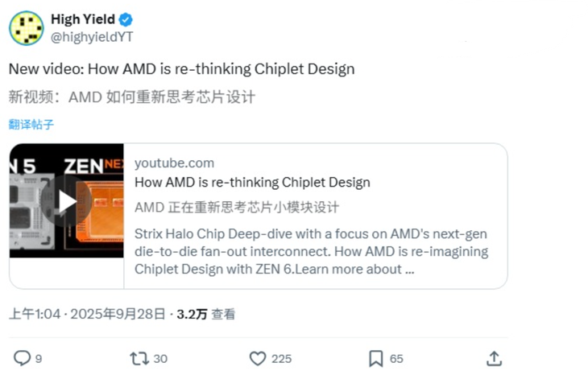Image resolution: width=588 pixels, height=375 pixels.
Task: Open the youtube.com domain link
Action: [x=174, y=163]
